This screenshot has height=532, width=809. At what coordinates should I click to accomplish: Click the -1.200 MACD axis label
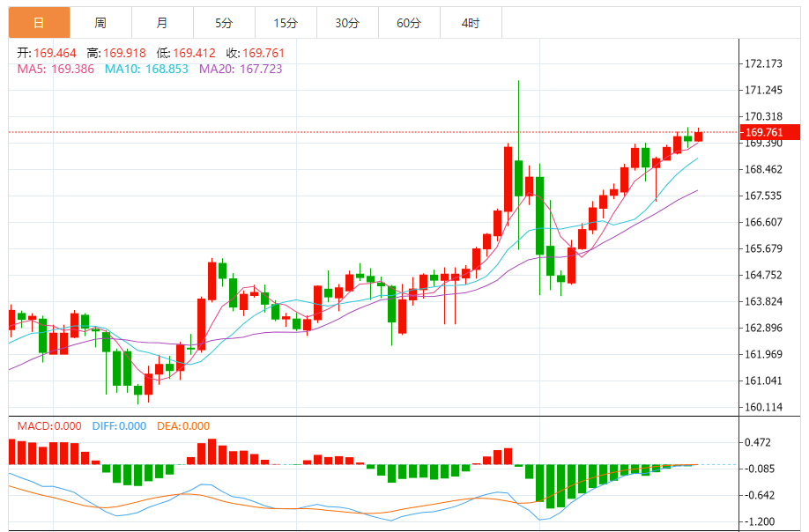tap(760, 521)
